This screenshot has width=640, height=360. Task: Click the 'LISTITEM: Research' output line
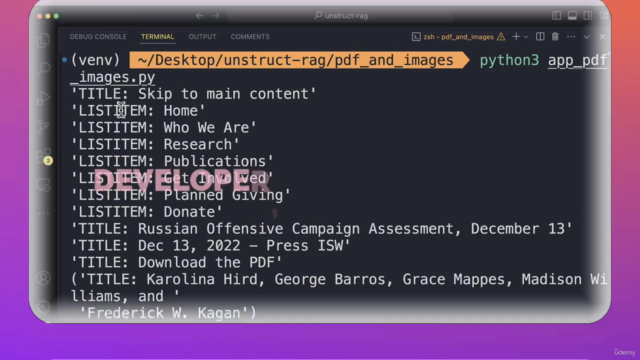[155, 144]
